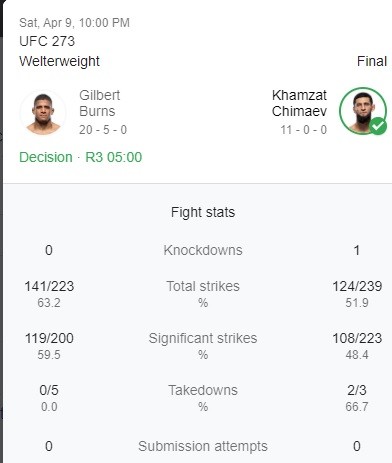The width and height of the screenshot is (392, 463).
Task: Select the Knockdowns stat row label
Action: 203,250
